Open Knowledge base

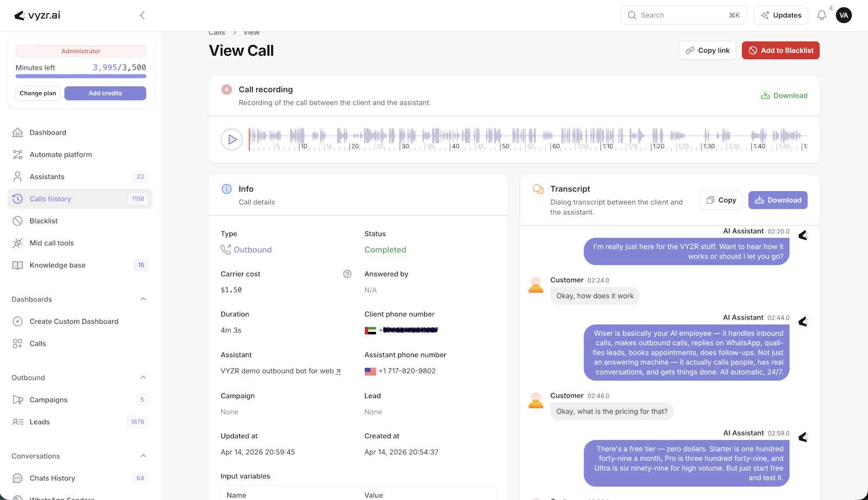pyautogui.click(x=80, y=265)
